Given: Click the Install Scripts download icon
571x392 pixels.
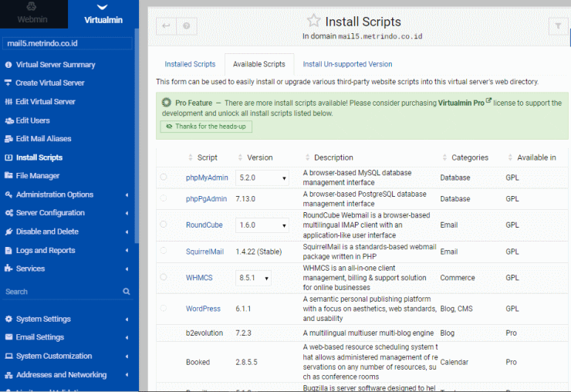Looking at the screenshot, I should point(8,157).
